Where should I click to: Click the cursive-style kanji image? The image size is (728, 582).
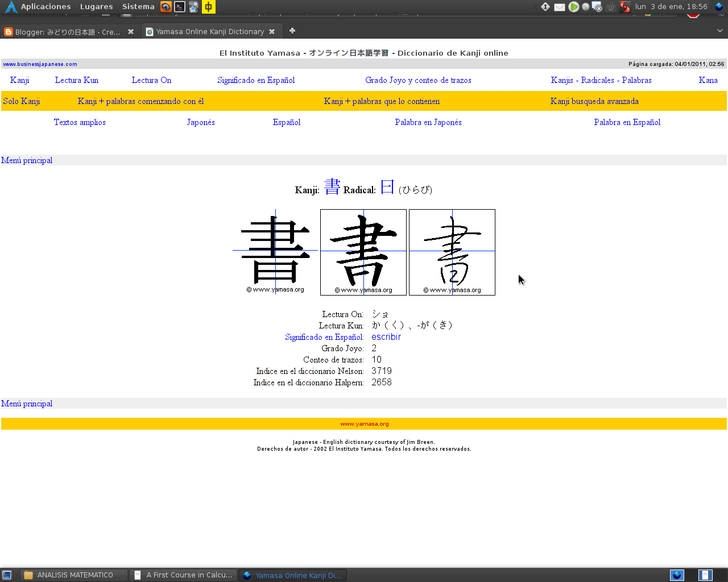click(452, 252)
